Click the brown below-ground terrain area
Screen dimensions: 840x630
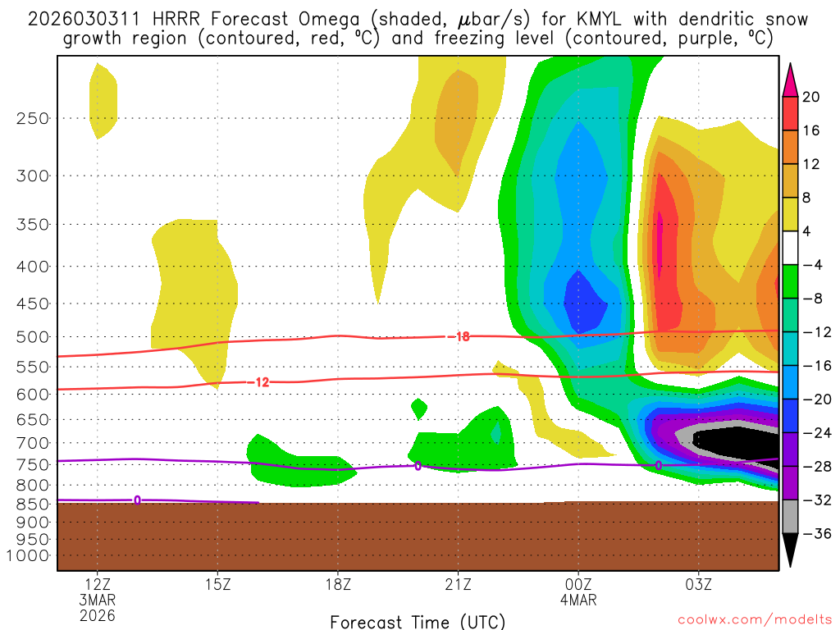[x=418, y=536]
